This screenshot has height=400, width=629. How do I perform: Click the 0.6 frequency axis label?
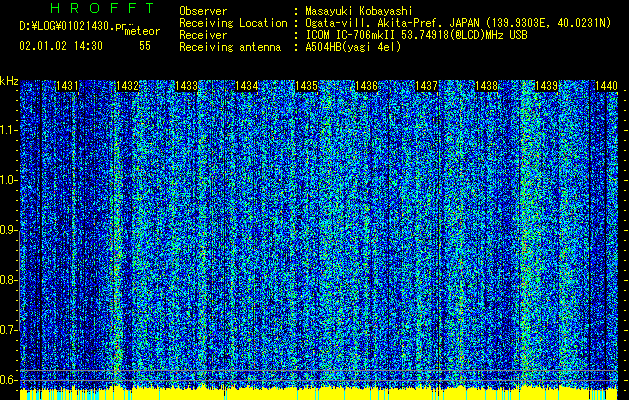pyautogui.click(x=9, y=380)
